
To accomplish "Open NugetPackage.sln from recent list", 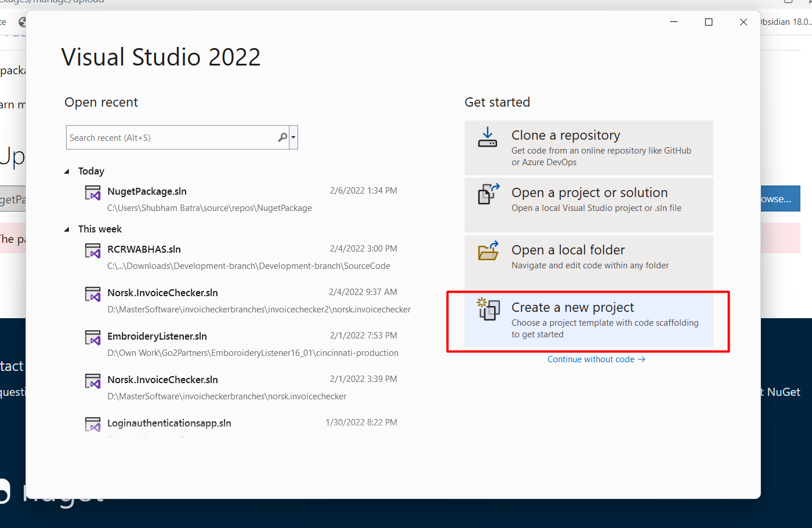I will click(241, 199).
